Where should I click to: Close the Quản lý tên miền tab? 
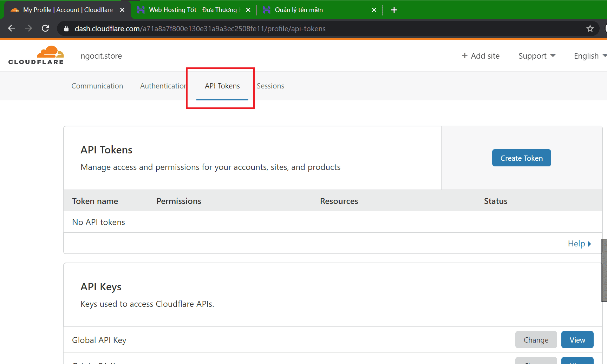374,10
